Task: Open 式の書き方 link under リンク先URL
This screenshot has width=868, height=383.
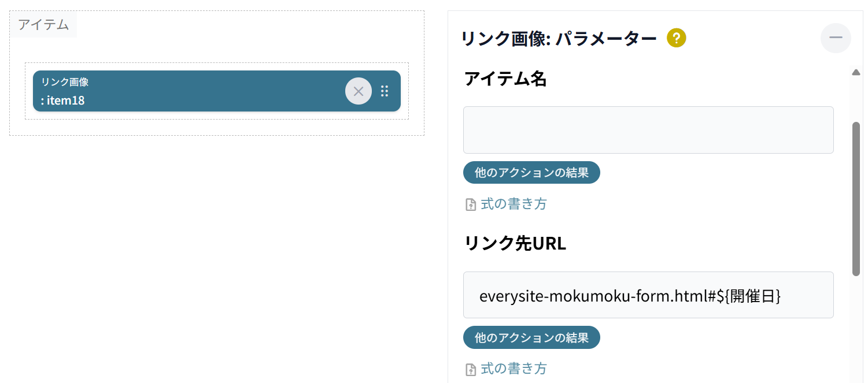Action: 514,369
